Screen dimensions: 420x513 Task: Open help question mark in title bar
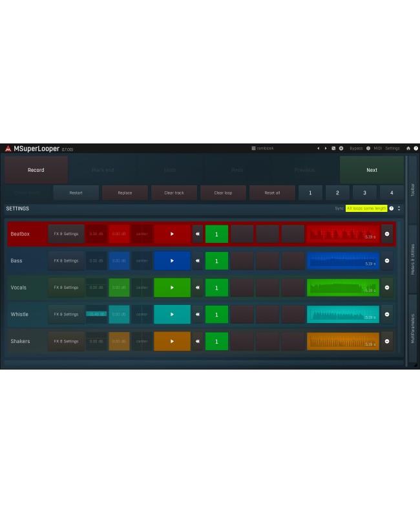pyautogui.click(x=415, y=148)
